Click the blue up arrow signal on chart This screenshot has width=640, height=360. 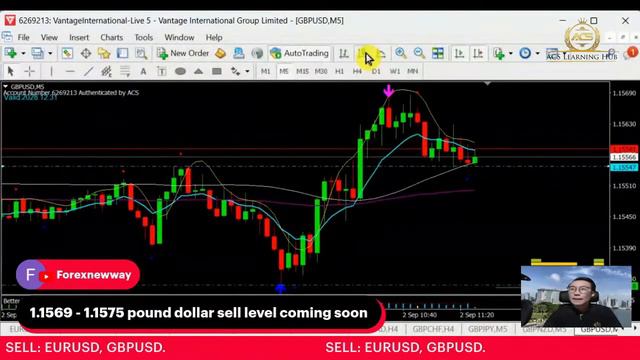[x=280, y=289]
